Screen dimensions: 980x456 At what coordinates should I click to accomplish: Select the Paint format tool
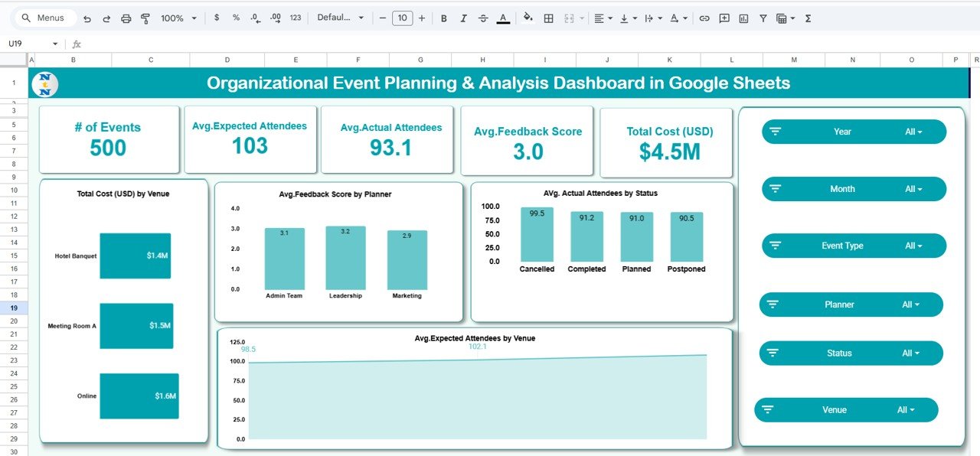coord(145,18)
